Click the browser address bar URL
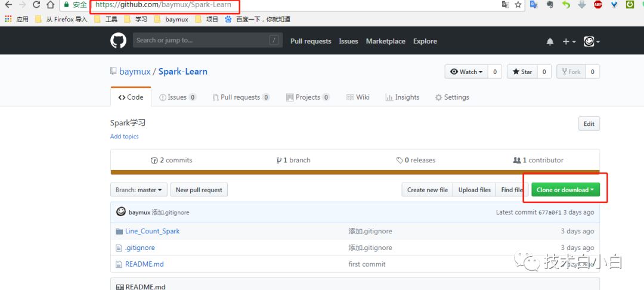 163,5
